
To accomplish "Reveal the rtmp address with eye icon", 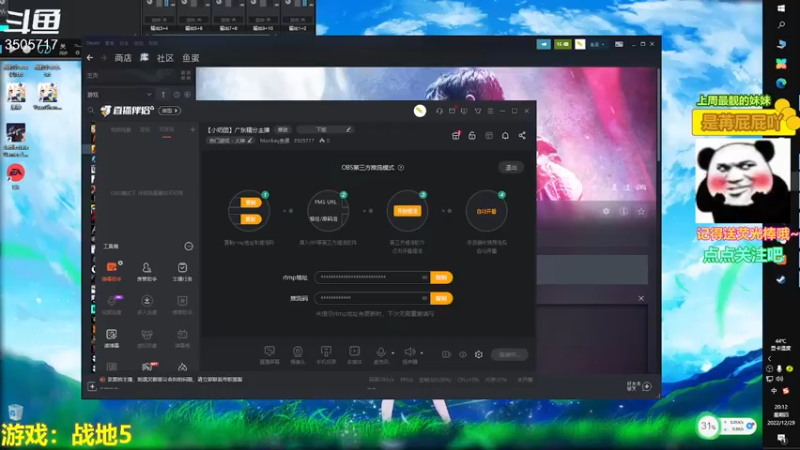I will (424, 278).
